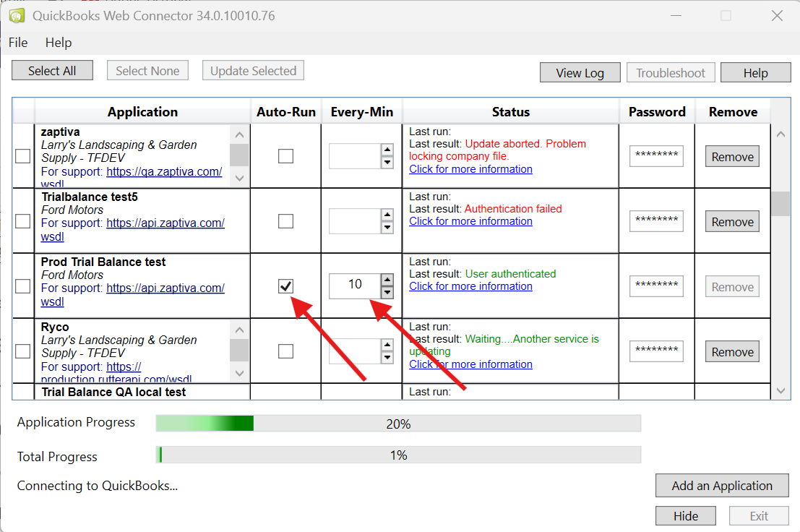The image size is (800, 532).
Task: Open the Help menu
Action: pyautogui.click(x=59, y=43)
